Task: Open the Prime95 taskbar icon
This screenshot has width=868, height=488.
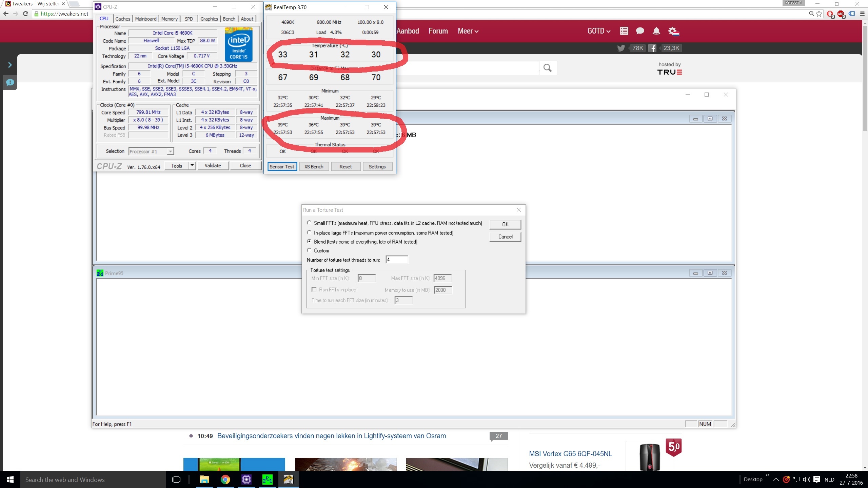Action: tap(267, 480)
